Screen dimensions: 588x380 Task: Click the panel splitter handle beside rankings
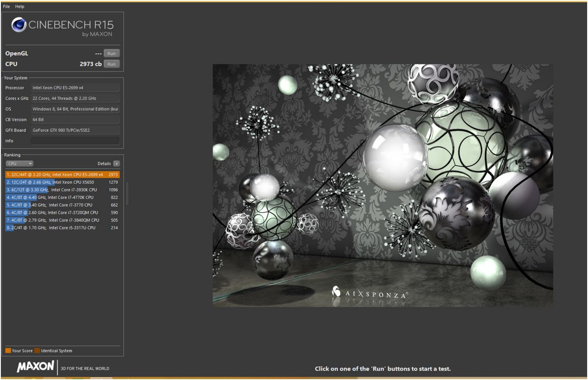[x=127, y=194]
